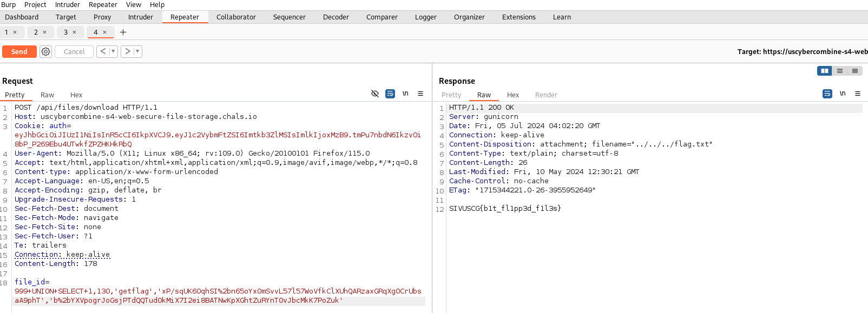Close Repeater tab 1
Viewport: 868px width, 313px height.
click(15, 32)
